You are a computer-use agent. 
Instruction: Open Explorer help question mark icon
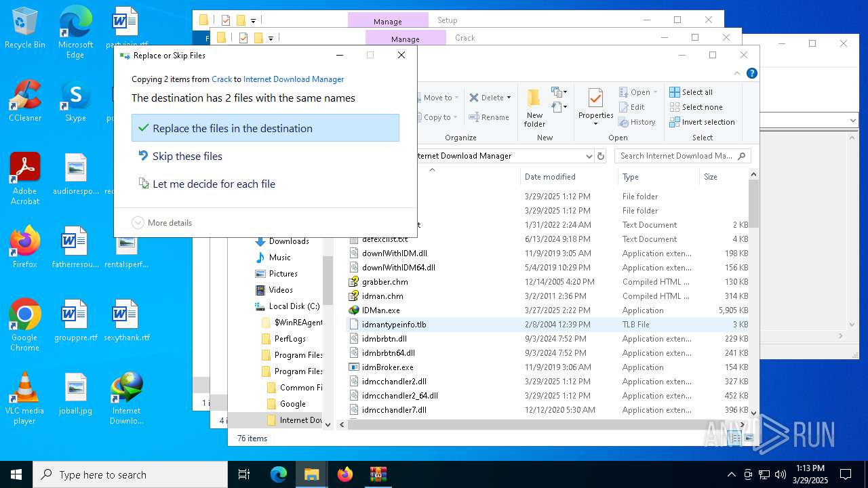[x=751, y=73]
